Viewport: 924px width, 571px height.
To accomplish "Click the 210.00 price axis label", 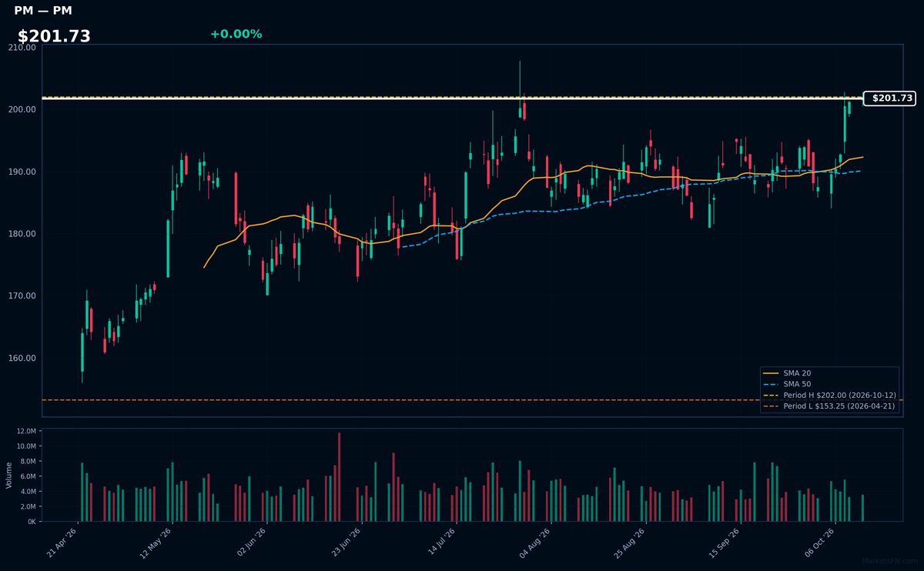I will (x=22, y=47).
